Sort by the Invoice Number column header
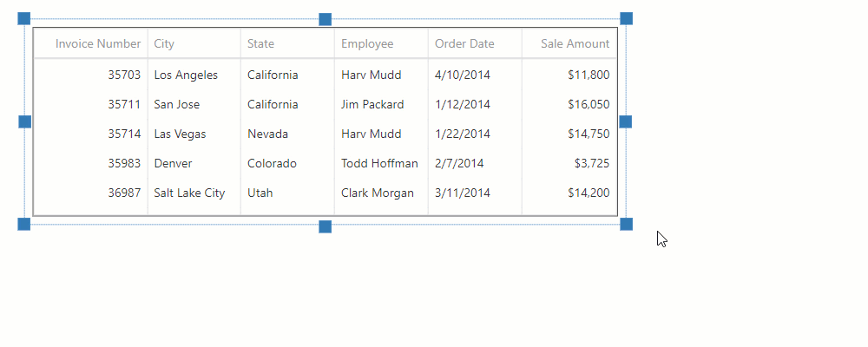Image resolution: width=868 pixels, height=347 pixels. [97, 43]
